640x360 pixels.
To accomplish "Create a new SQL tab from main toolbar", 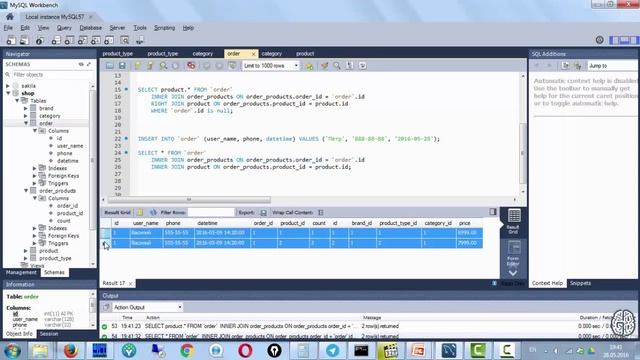I will click(11, 40).
